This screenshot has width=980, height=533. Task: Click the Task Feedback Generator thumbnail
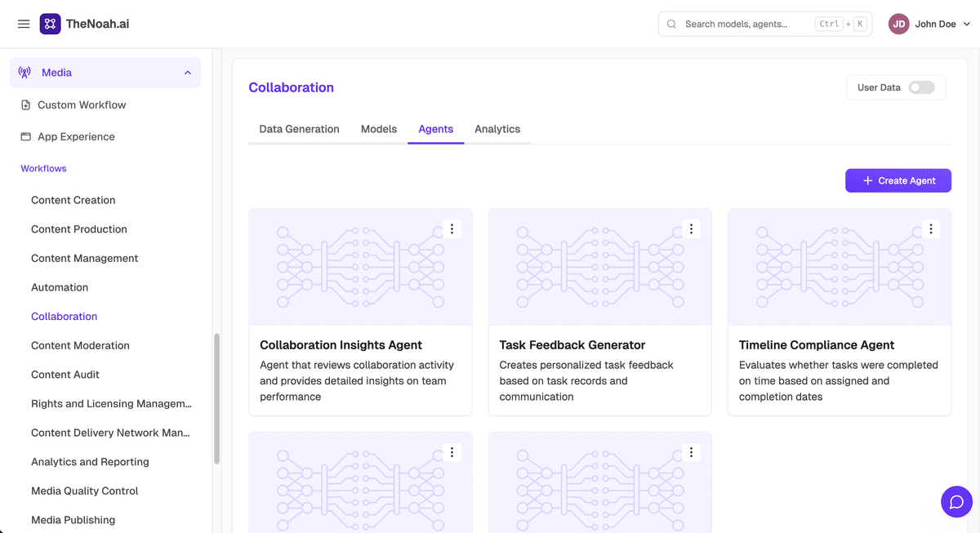(600, 267)
